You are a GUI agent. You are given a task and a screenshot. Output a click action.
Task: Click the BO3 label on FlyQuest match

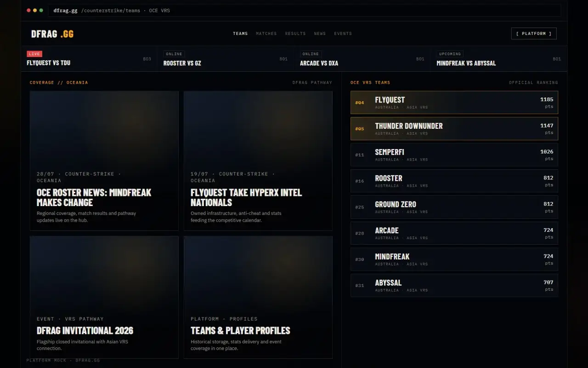coord(147,59)
